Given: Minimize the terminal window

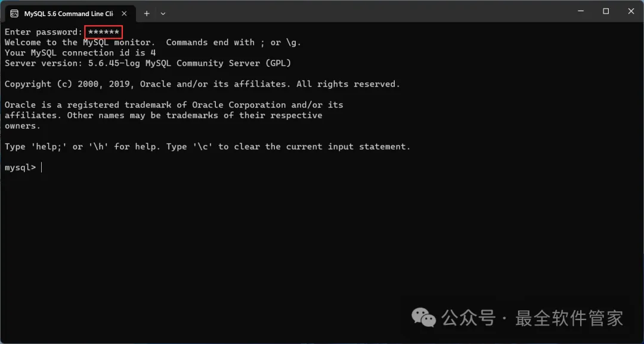Looking at the screenshot, I should [579, 11].
